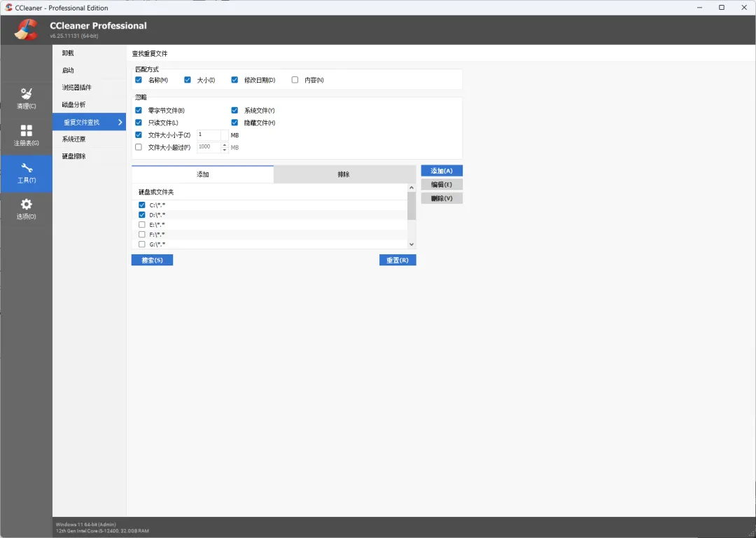Uncheck the D:\*.* drive checkbox

(141, 215)
